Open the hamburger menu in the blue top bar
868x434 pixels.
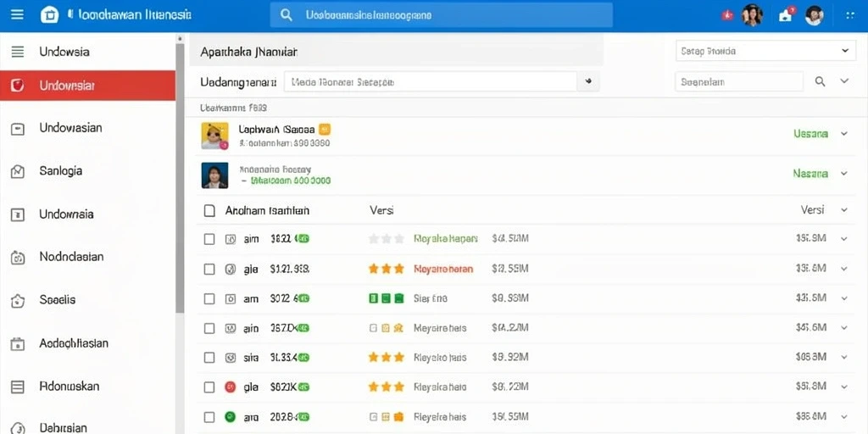point(17,15)
